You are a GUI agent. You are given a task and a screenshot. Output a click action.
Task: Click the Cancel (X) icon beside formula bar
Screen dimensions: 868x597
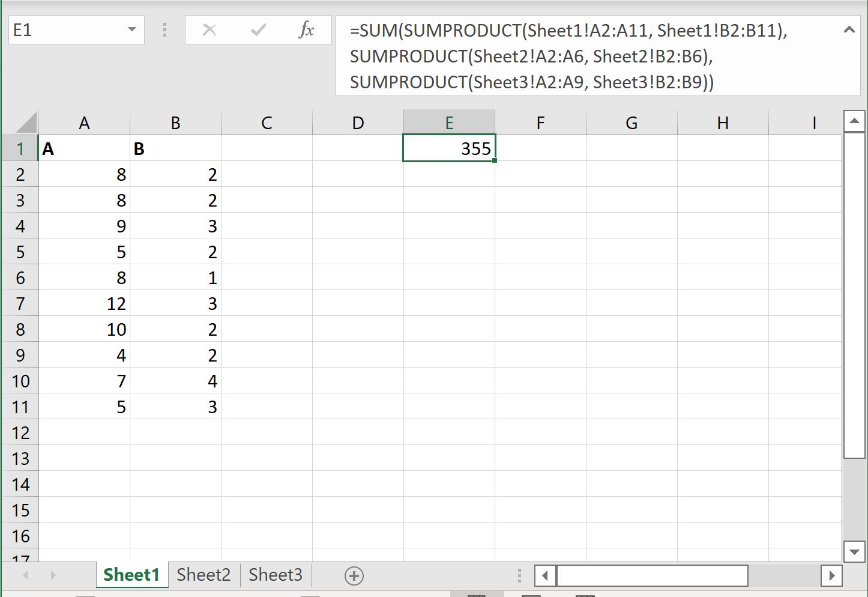209,29
